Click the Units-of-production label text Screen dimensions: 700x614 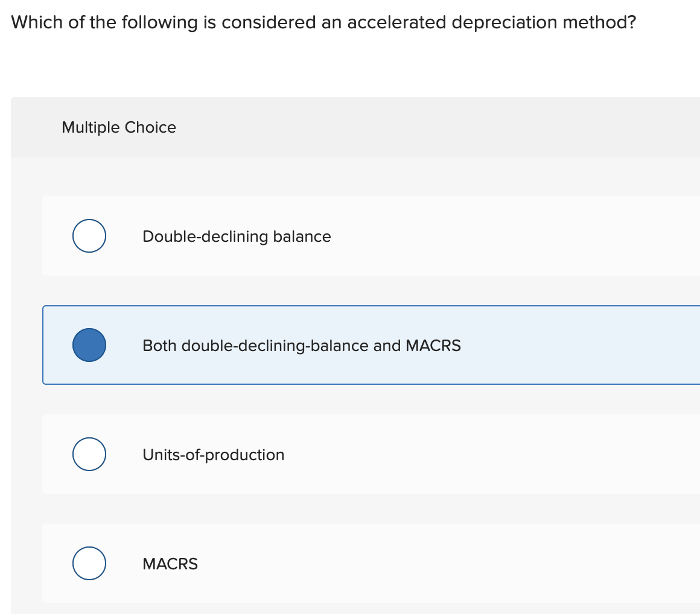pyautogui.click(x=213, y=455)
